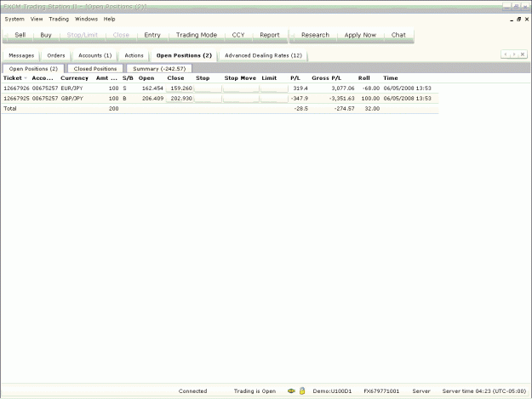Switch to the Summary (-242.57) sub-tab
Viewport: 532px width, 399px height.
(159, 68)
